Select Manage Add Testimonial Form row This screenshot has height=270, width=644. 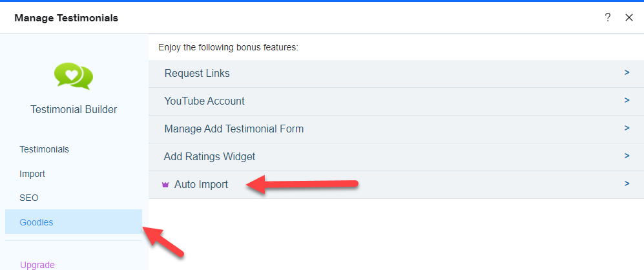[396, 129]
